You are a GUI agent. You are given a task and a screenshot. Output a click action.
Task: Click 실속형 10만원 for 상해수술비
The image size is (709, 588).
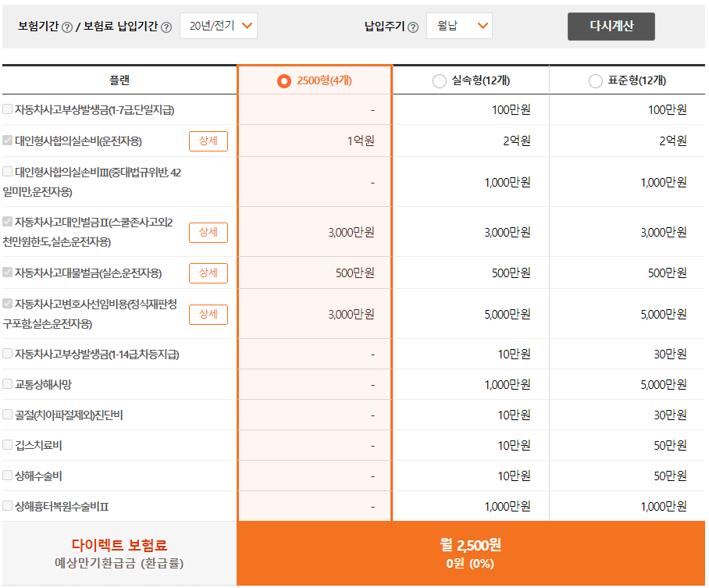514,476
